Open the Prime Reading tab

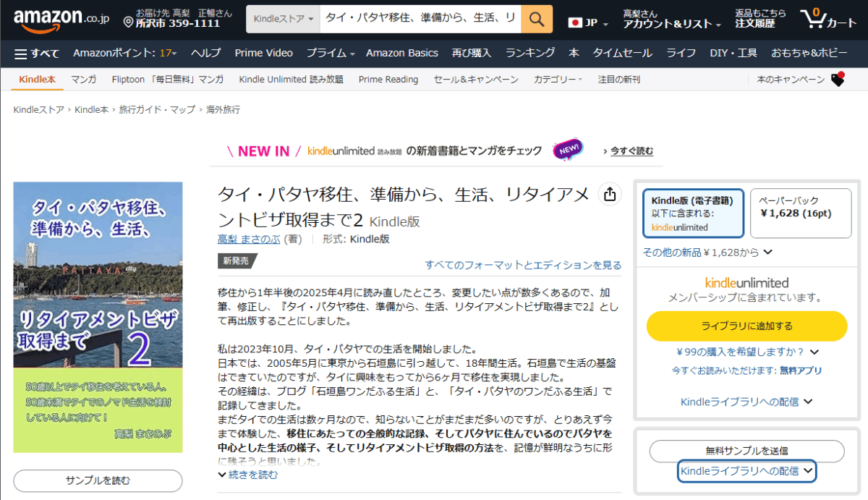pos(388,80)
